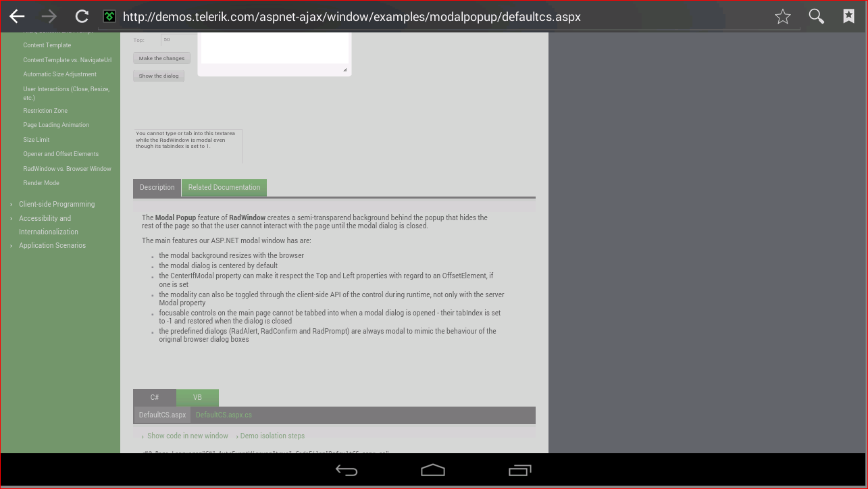This screenshot has width=868, height=489.
Task: Tap the Android home button
Action: point(433,470)
